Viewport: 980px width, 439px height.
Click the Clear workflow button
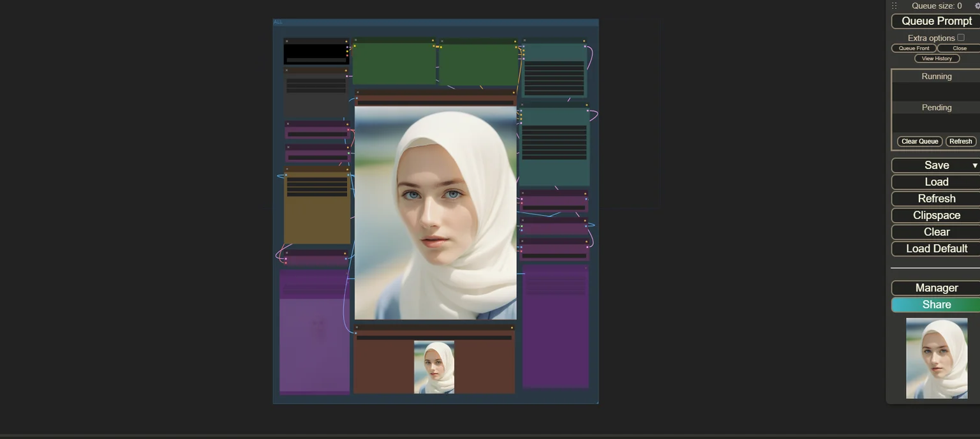(936, 232)
